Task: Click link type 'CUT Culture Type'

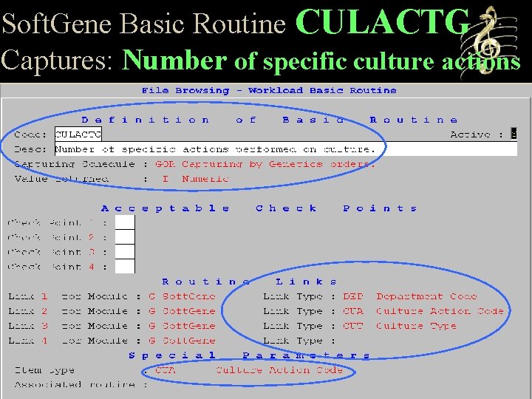Action: [x=399, y=326]
